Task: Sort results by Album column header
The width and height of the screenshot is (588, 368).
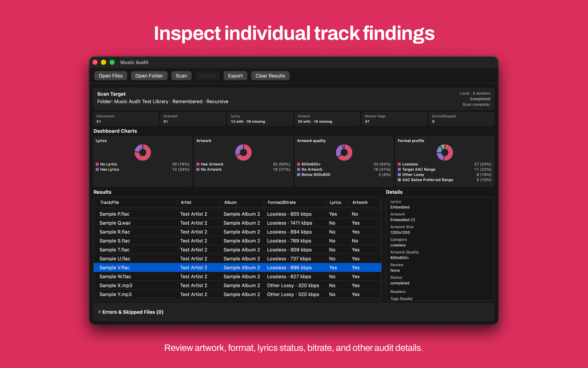Action: [242, 202]
